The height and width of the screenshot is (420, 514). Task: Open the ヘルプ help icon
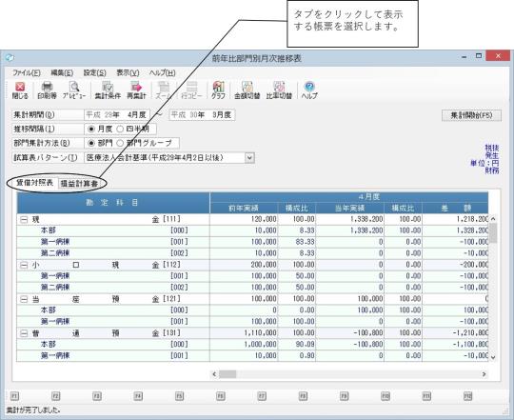pos(309,90)
